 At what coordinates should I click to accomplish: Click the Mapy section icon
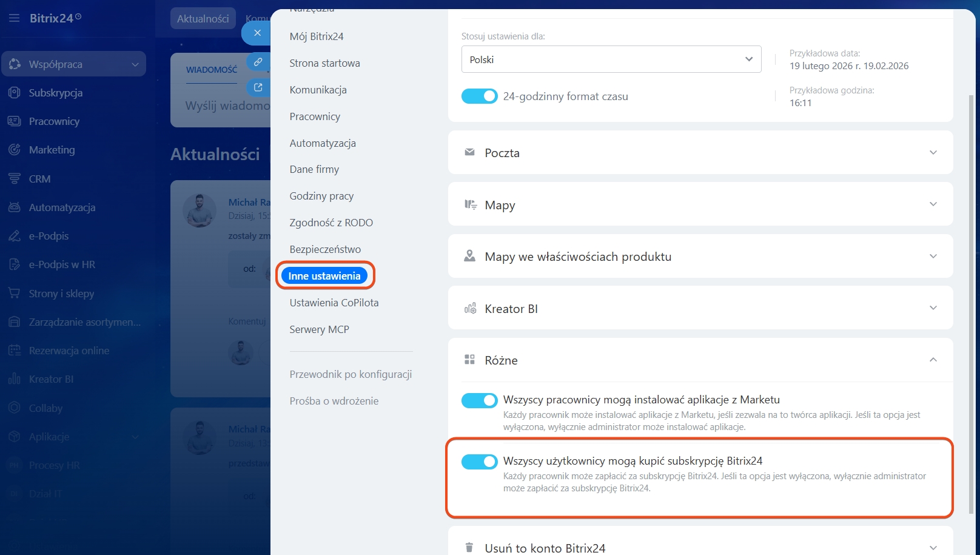coord(471,204)
